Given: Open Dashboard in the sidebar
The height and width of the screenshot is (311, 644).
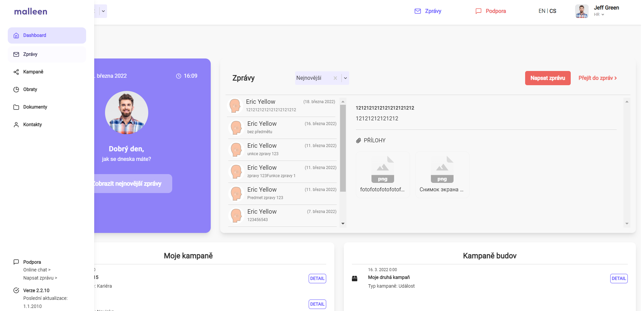Looking at the screenshot, I should [47, 35].
